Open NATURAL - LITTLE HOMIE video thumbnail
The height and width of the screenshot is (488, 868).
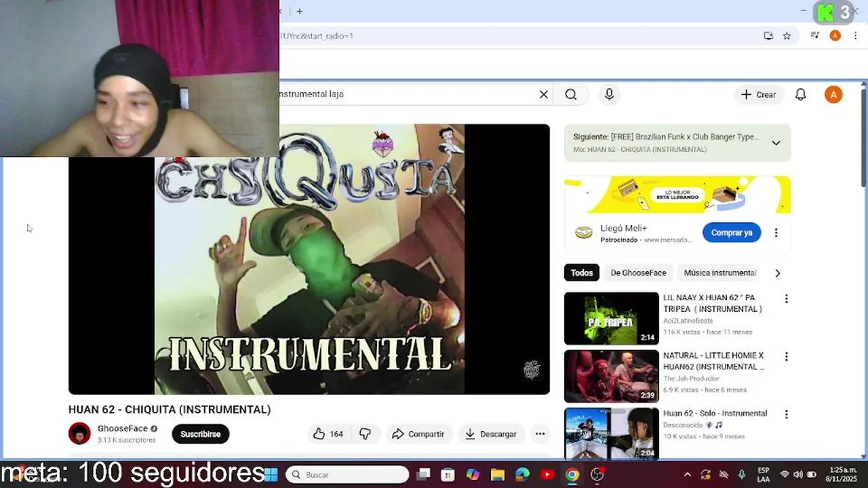point(612,376)
